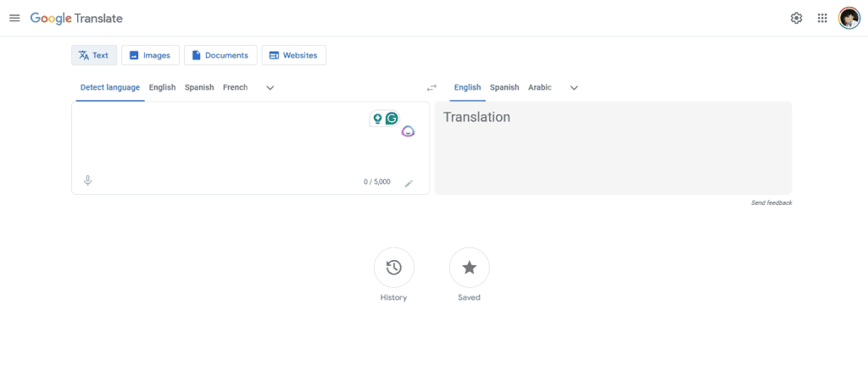
Task: Set source language to English
Action: coord(162,87)
